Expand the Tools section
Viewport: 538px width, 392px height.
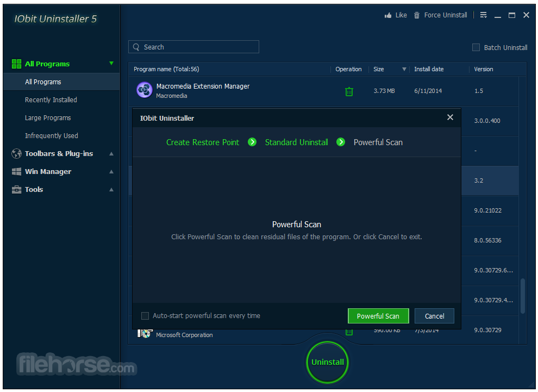[x=111, y=190]
